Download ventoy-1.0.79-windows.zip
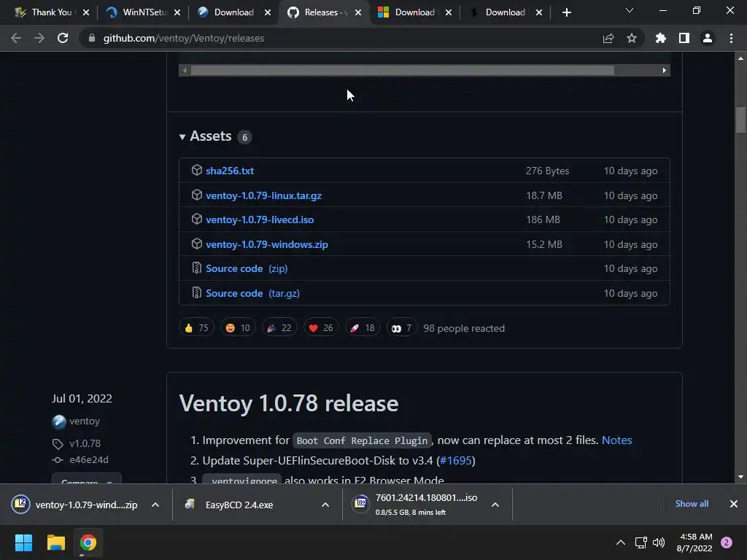This screenshot has height=560, width=747. (x=267, y=244)
